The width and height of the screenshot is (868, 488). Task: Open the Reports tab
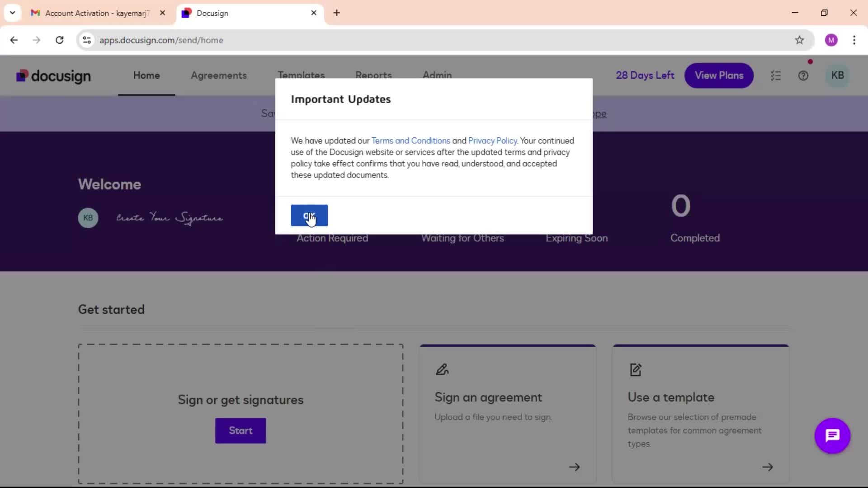[373, 75]
